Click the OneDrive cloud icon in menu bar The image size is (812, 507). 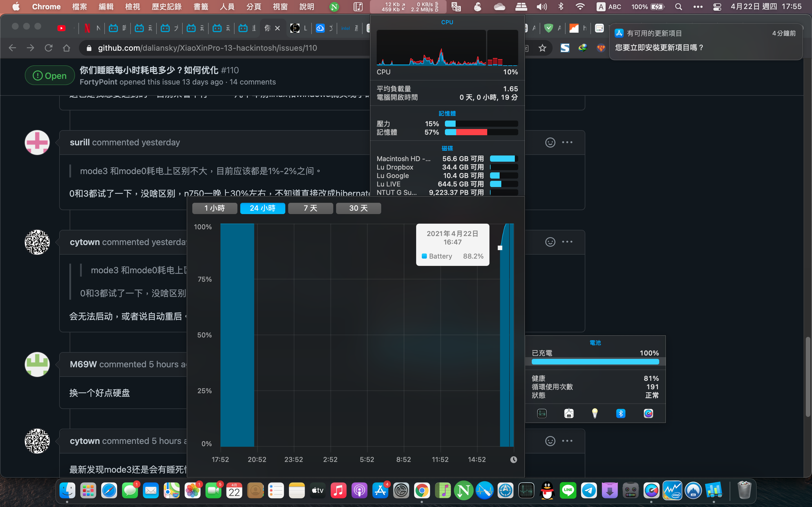click(x=500, y=7)
